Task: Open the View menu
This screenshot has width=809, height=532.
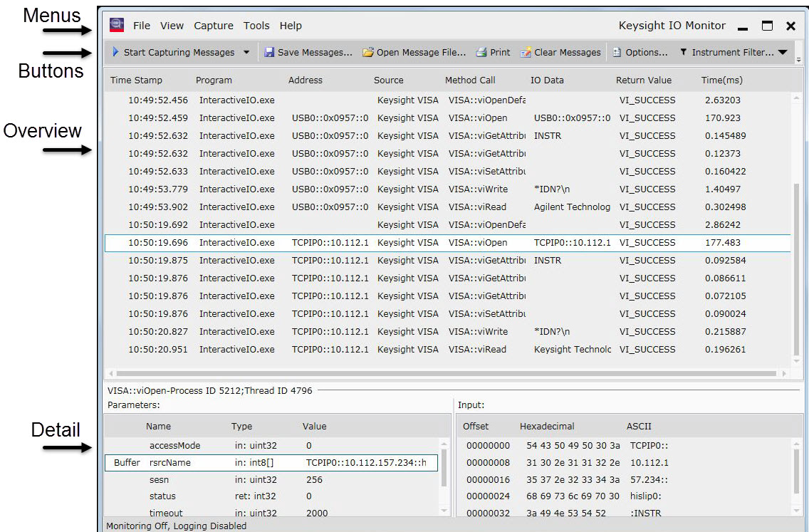Action: (x=172, y=26)
